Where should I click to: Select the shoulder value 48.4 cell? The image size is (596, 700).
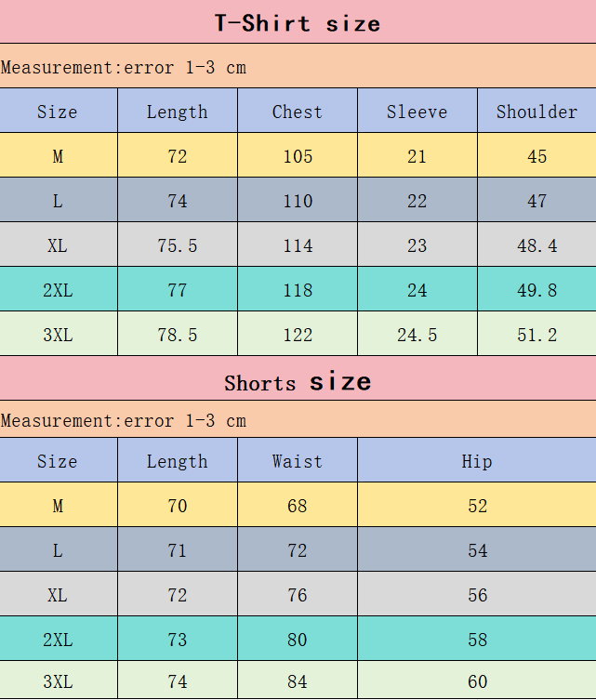coord(536,245)
